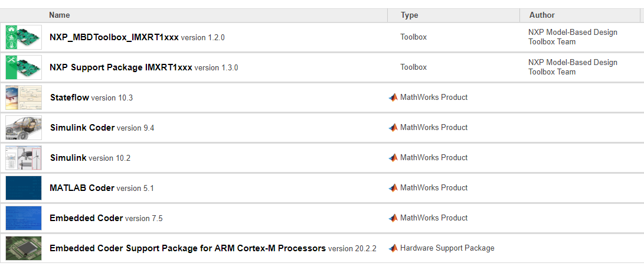644x266 pixels.
Task: Click the Simulink Coder car thumbnail
Action: [24, 128]
